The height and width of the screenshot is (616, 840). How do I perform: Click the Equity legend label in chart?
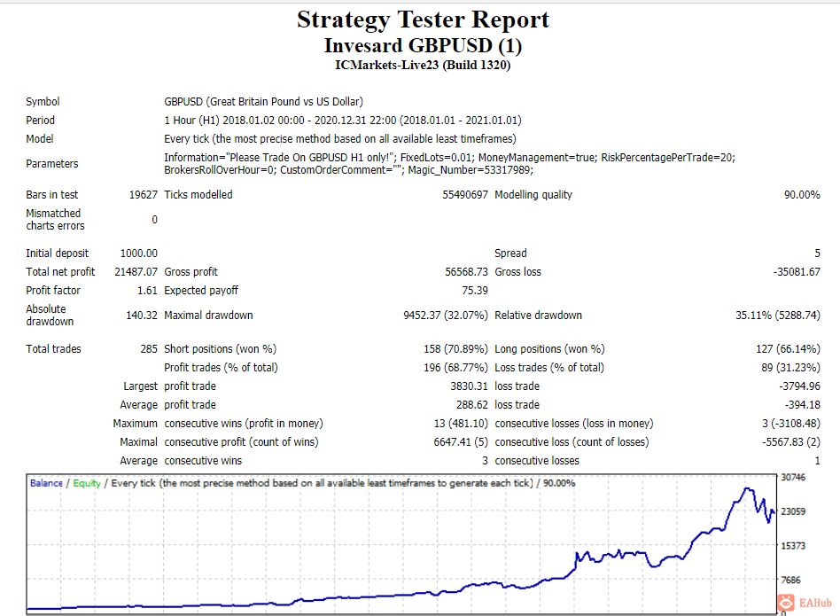tap(87, 483)
